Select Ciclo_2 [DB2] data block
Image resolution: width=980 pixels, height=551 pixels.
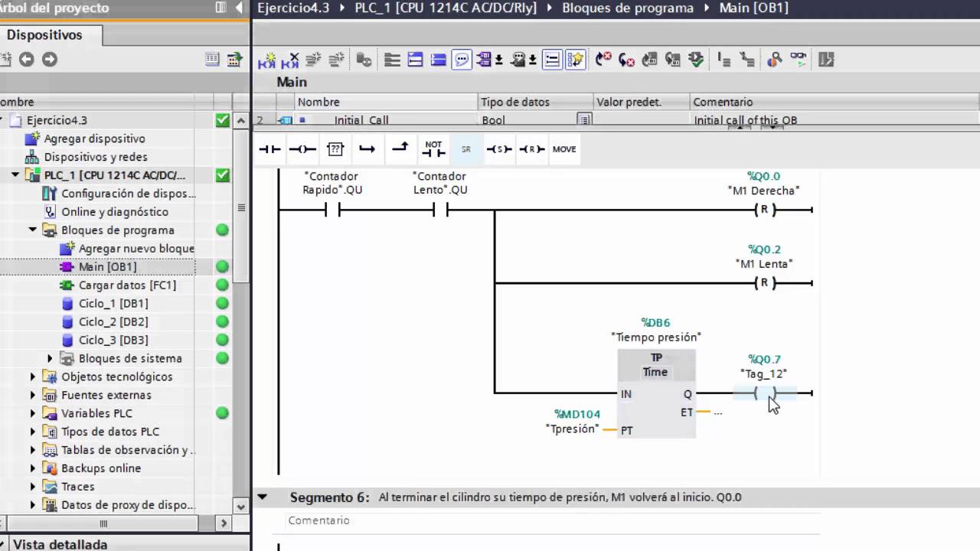113,322
